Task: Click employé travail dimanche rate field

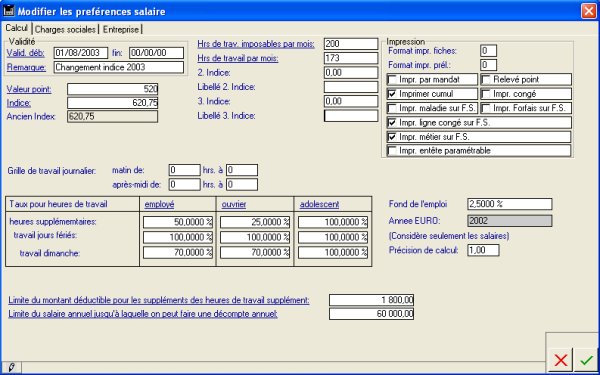Action: click(178, 253)
